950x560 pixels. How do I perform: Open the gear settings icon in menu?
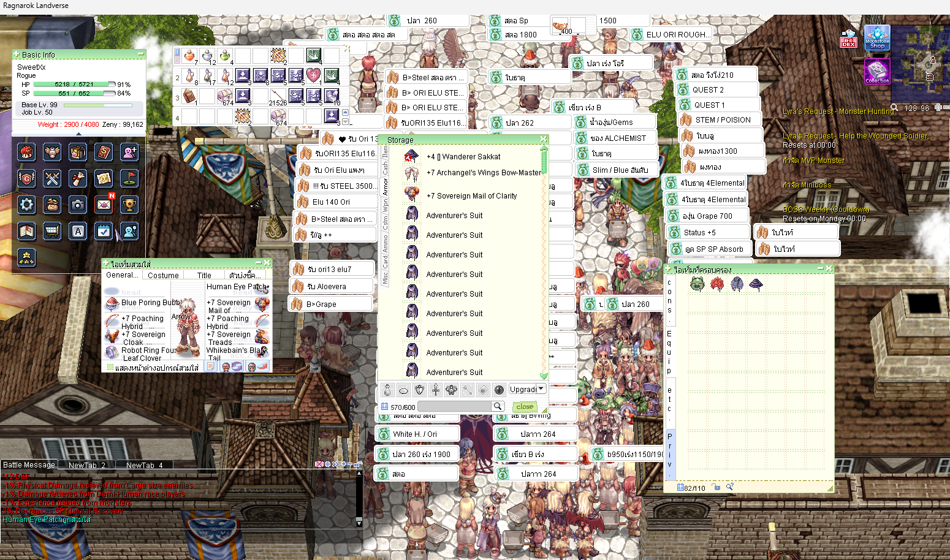click(x=26, y=205)
